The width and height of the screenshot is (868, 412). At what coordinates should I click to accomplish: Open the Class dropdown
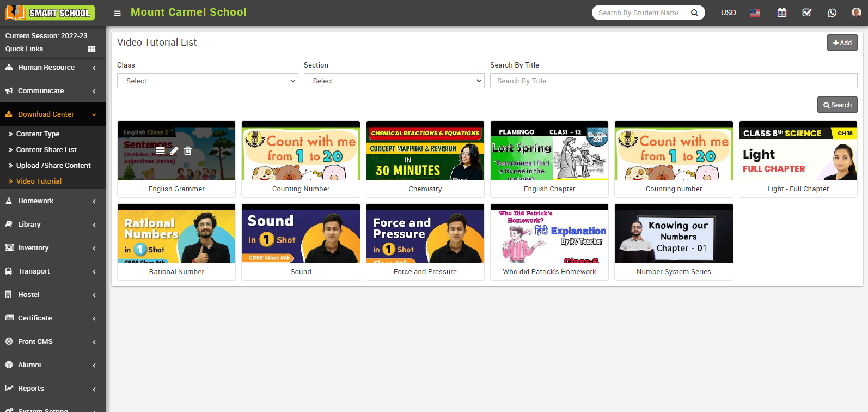(207, 81)
